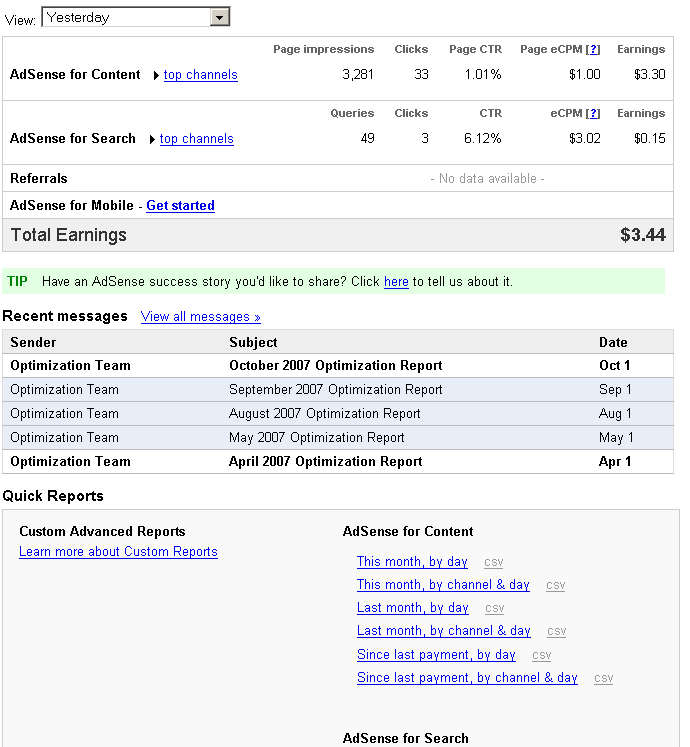This screenshot has height=747, width=690.
Task: Open April 2007 Optimization Report message
Action: pyautogui.click(x=325, y=462)
